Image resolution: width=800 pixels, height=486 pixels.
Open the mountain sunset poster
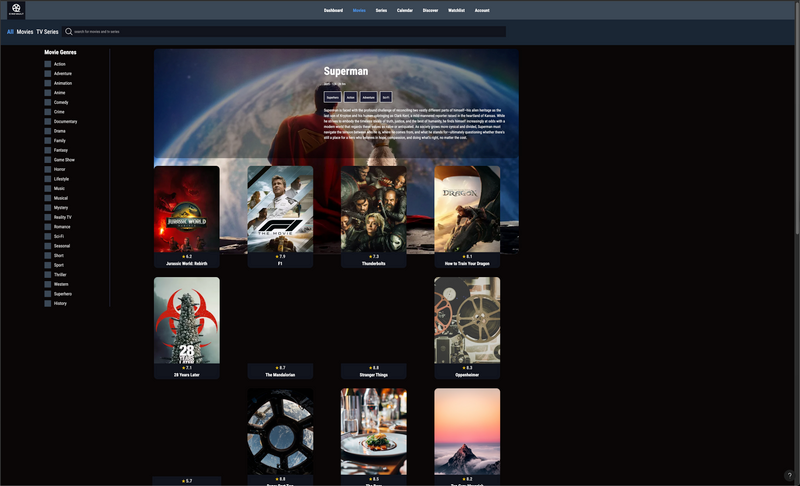click(x=467, y=431)
